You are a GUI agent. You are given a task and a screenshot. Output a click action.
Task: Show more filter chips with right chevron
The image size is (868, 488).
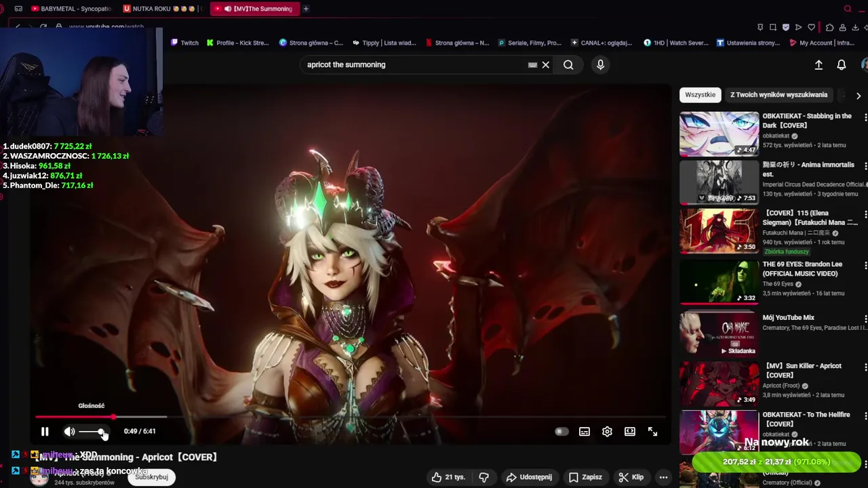(859, 96)
